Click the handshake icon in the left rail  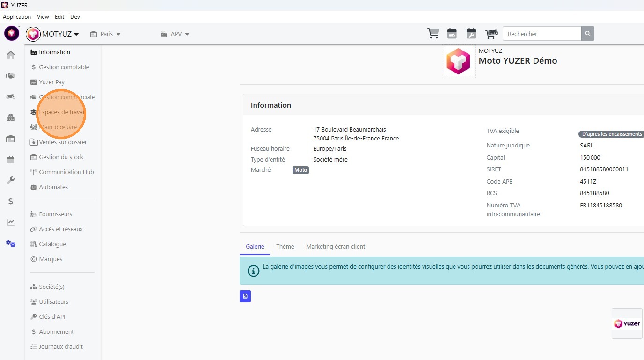[11, 76]
